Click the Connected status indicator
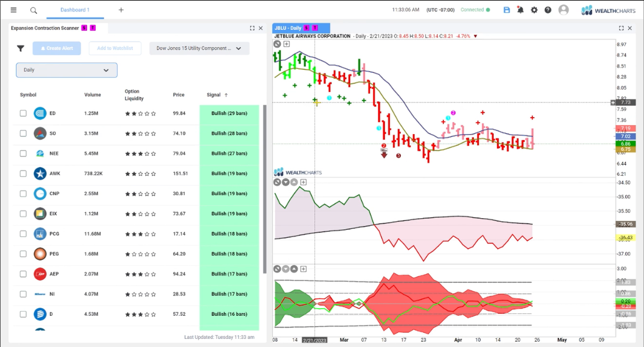 [475, 10]
